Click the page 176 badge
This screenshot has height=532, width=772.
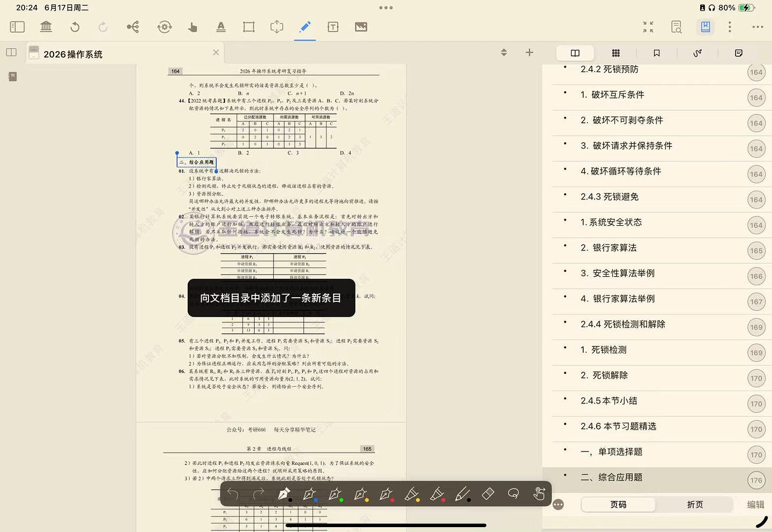pyautogui.click(x=756, y=481)
